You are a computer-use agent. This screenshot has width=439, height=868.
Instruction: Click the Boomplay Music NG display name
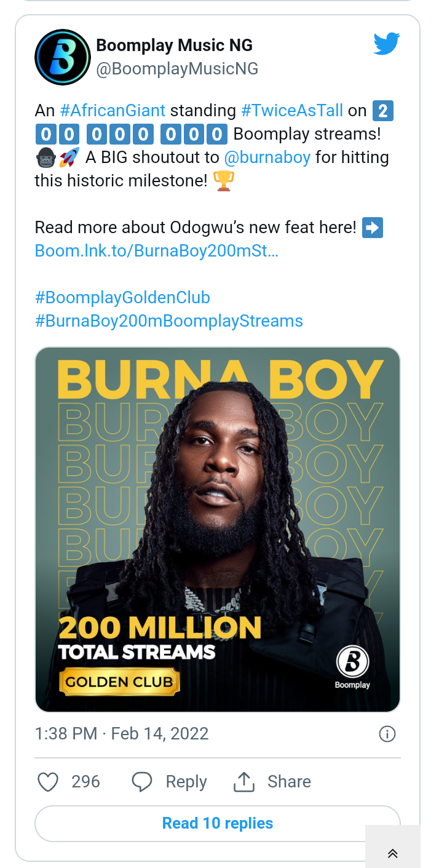(174, 45)
